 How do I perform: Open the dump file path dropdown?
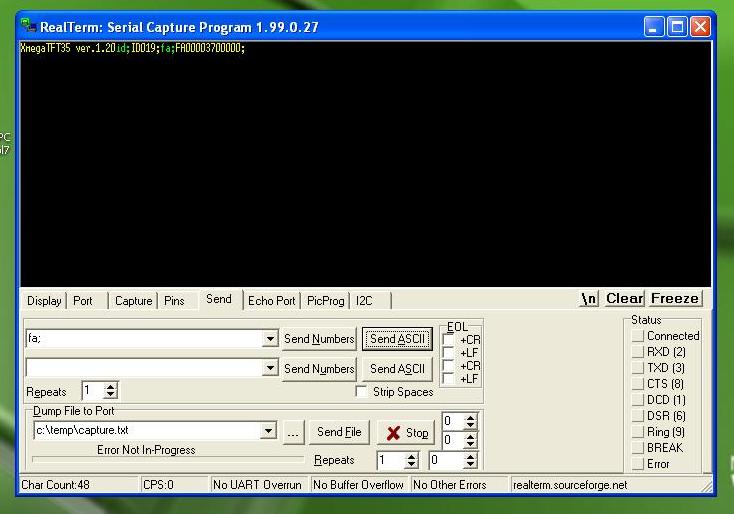[268, 431]
